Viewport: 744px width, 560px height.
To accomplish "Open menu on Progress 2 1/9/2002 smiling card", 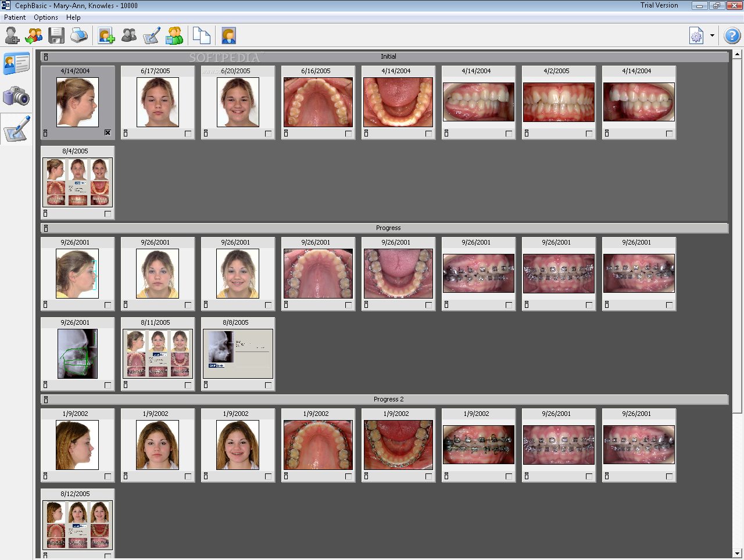I will tap(206, 476).
